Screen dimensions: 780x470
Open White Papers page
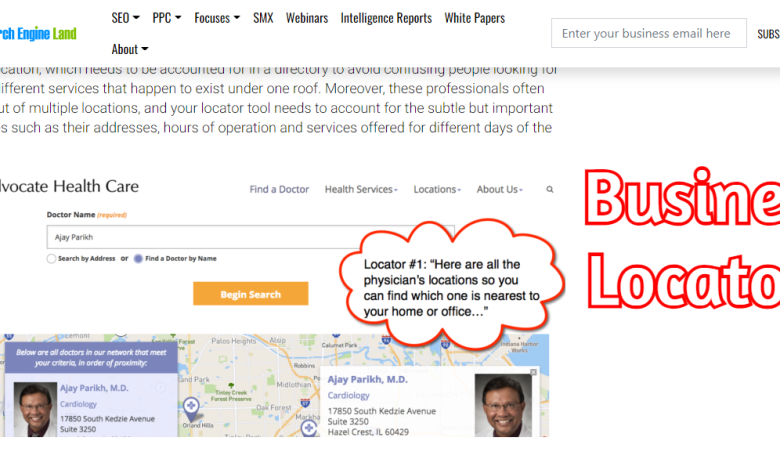[475, 18]
